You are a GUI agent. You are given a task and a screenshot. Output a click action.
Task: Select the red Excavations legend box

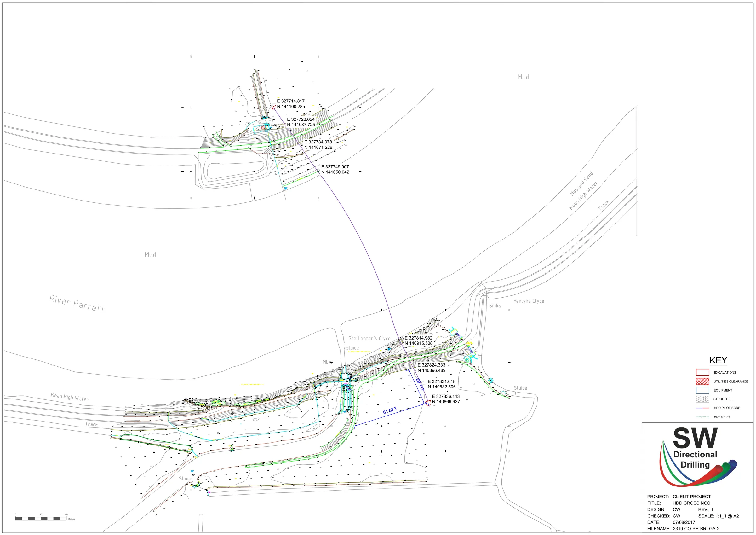tap(702, 373)
